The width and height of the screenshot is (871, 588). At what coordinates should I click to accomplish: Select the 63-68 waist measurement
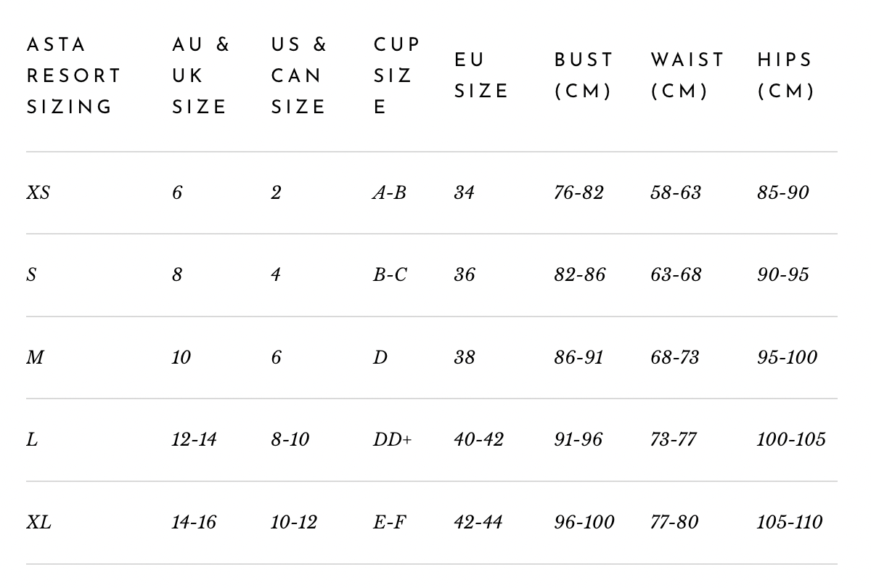pyautogui.click(x=676, y=275)
